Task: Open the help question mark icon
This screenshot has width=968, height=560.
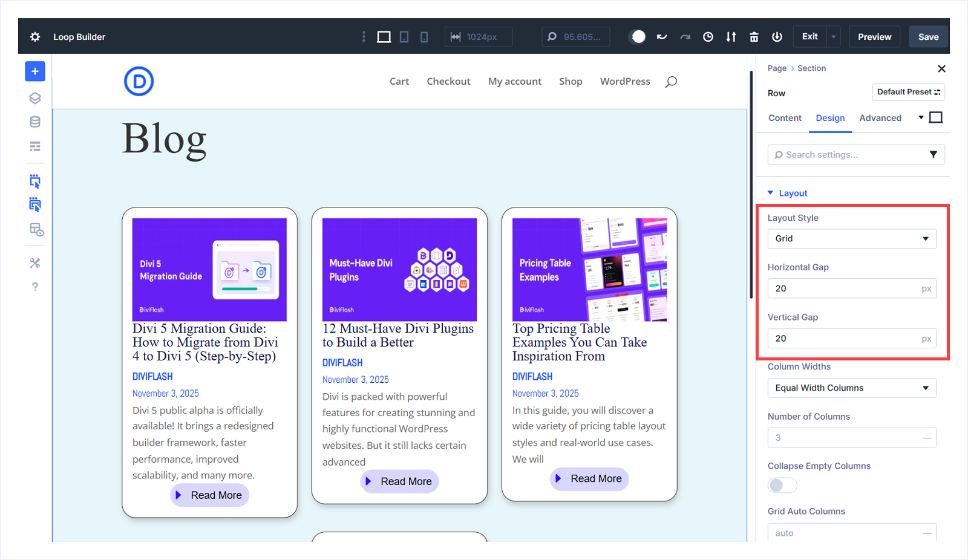Action: 35,287
